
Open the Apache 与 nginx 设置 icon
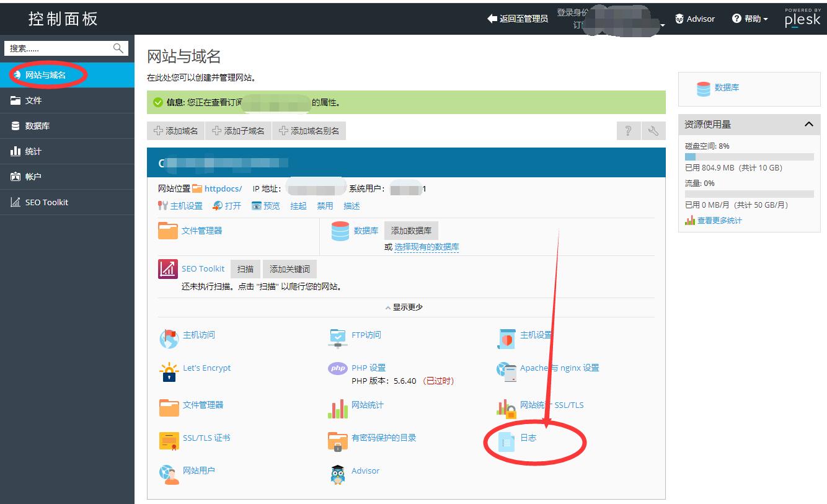click(x=506, y=371)
